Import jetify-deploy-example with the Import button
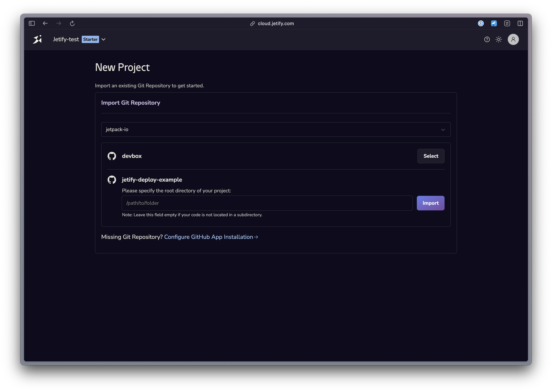 click(430, 203)
